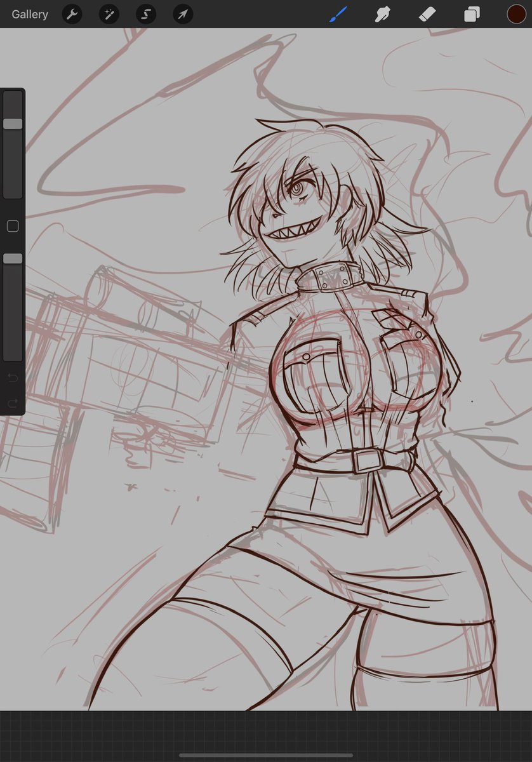Select the Brush tool
The height and width of the screenshot is (762, 532).
pyautogui.click(x=338, y=14)
